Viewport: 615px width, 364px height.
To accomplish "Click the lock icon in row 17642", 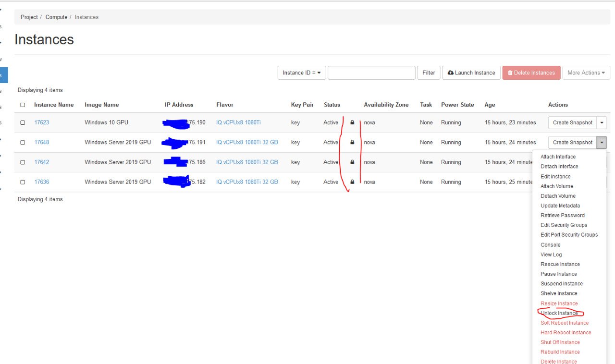I will (x=352, y=162).
